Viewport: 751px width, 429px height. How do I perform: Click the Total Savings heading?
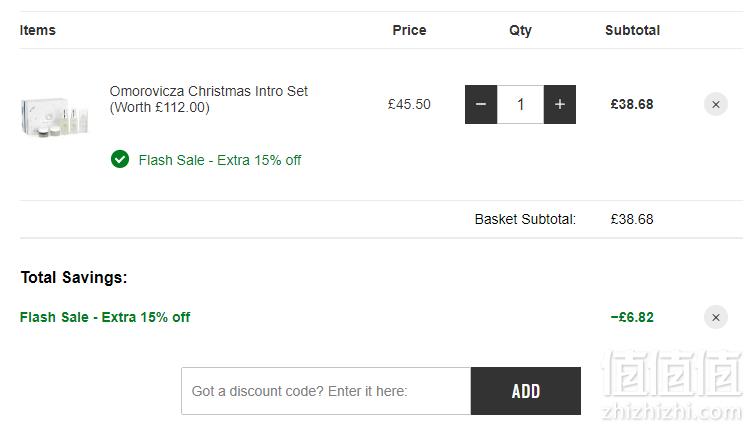tap(74, 278)
